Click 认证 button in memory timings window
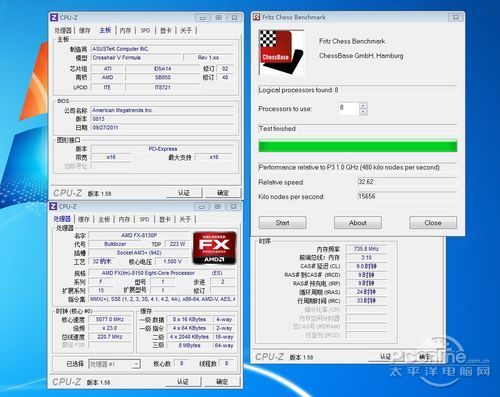Image resolution: width=500 pixels, height=397 pixels. (x=386, y=357)
